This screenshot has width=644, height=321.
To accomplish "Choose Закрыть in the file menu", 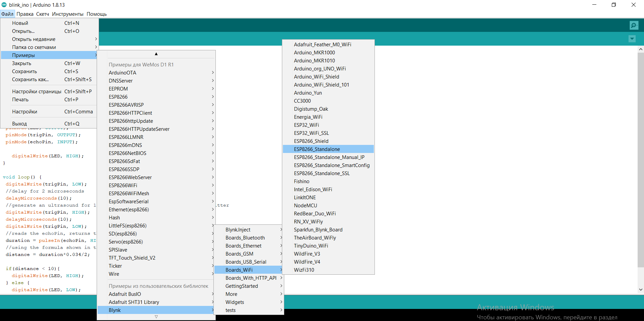I will tap(49, 63).
